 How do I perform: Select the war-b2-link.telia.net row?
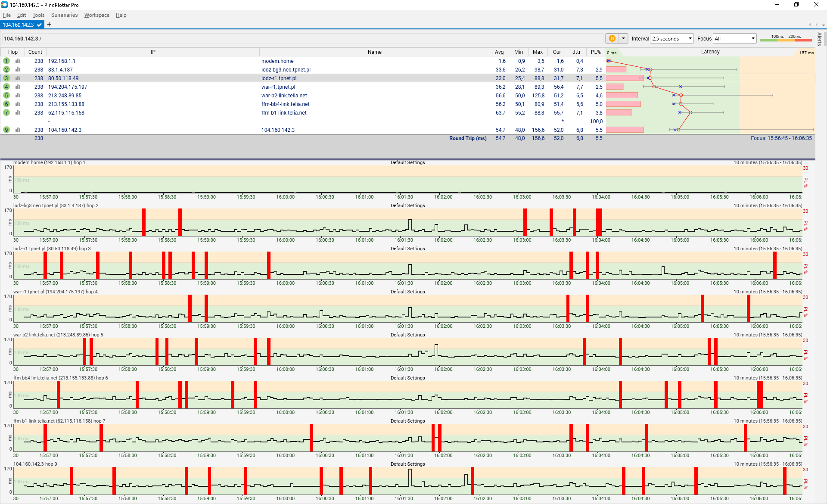point(284,96)
